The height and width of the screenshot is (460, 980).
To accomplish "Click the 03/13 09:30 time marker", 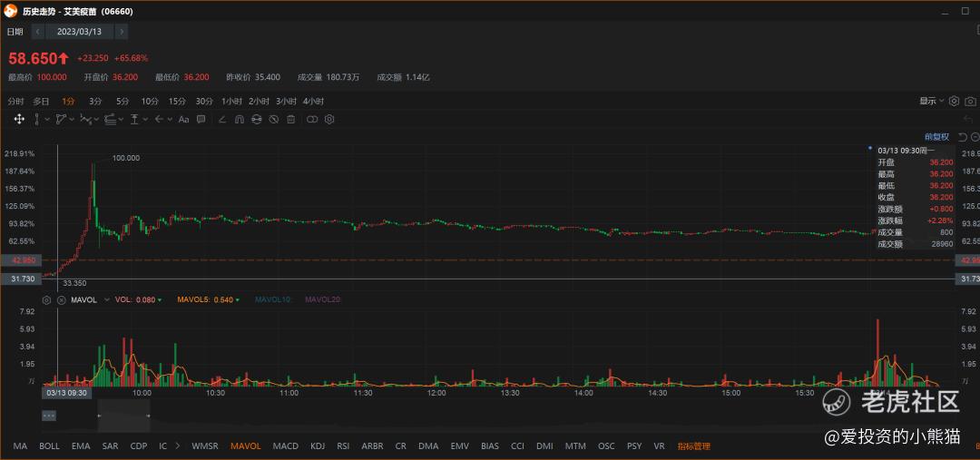I will pos(65,393).
